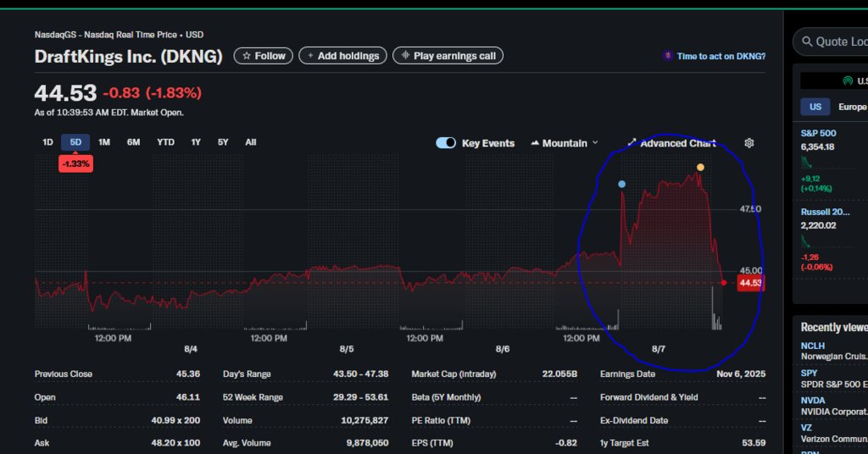Image resolution: width=868 pixels, height=454 pixels.
Task: Switch chart to 1M range
Action: 104,142
